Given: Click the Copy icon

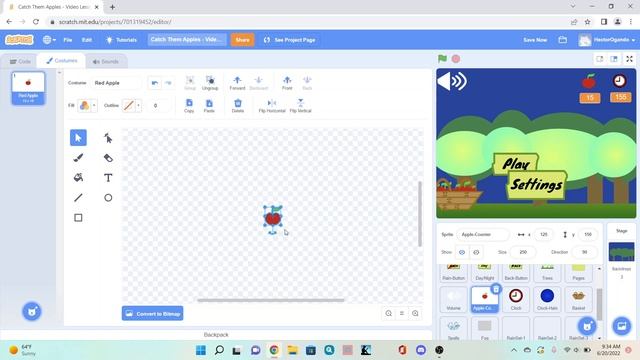Looking at the screenshot, I should (189, 105).
